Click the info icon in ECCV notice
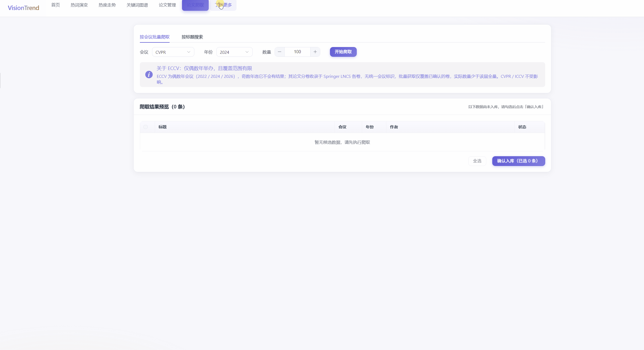 coord(149,75)
